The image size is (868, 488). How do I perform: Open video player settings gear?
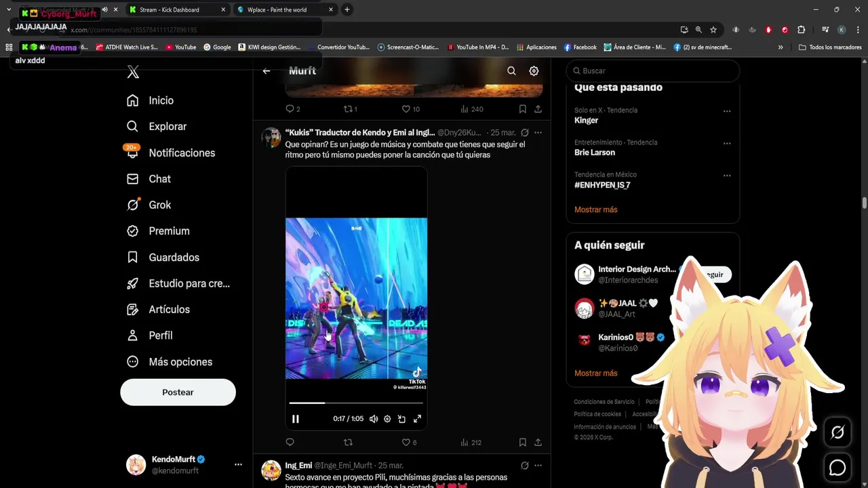coord(387,419)
